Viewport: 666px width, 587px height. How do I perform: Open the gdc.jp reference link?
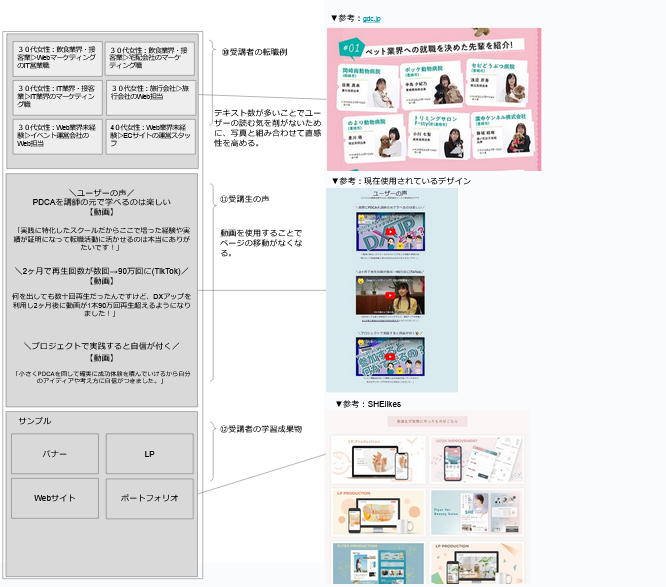pyautogui.click(x=372, y=18)
